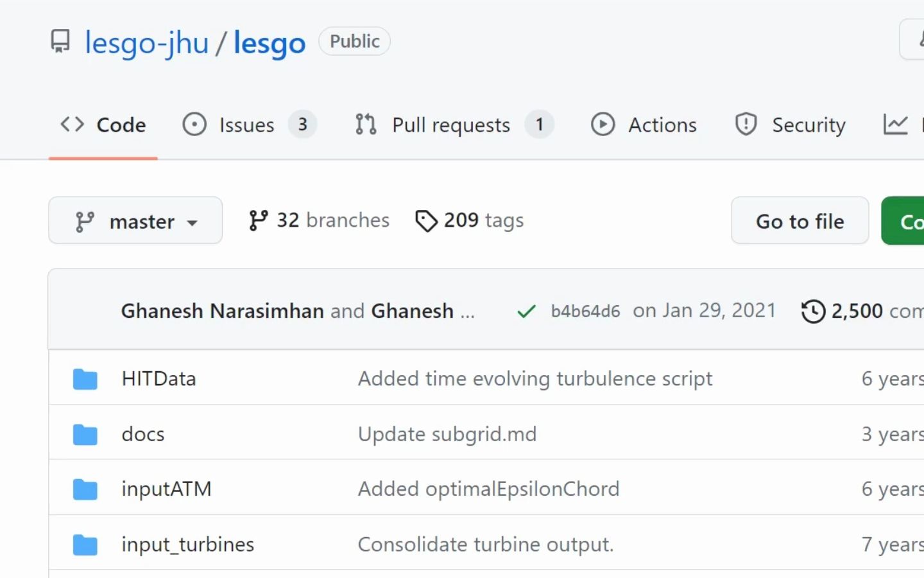
Task: Click the tag icon next to 209
Action: [x=426, y=221]
